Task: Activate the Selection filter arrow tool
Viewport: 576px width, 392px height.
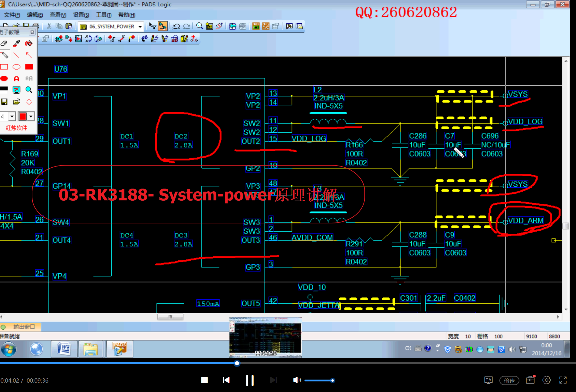Action: (x=153, y=26)
